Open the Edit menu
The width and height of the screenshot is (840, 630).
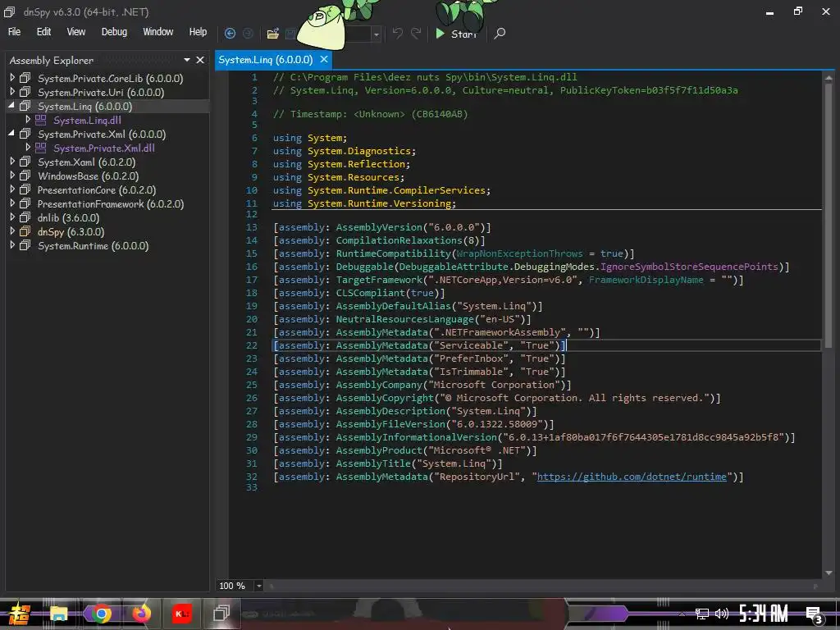(x=44, y=32)
